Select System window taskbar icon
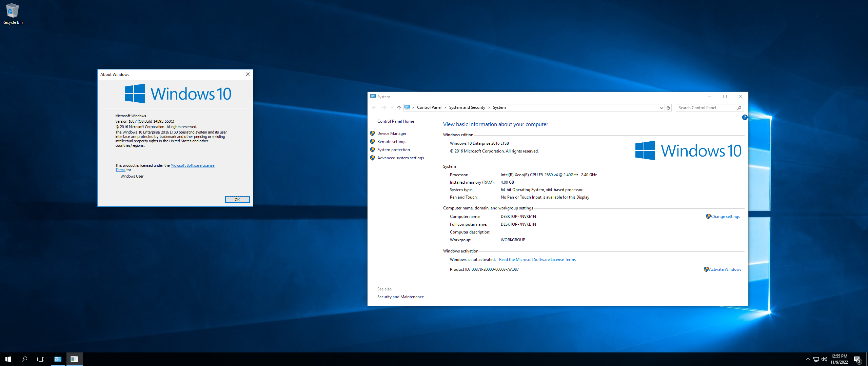This screenshot has height=366, width=868. [x=58, y=359]
